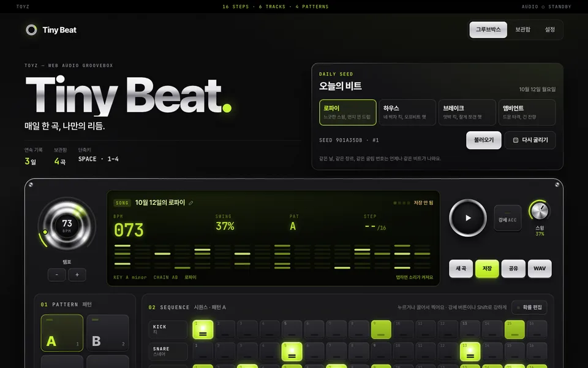This screenshot has width=588, height=368.
Task: Export audio with the WAV button
Action: (540, 269)
